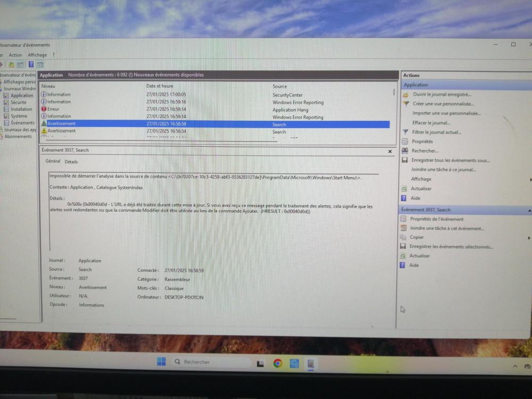Viewport: 532px width, 399px height.
Task: Click the binoculars icon beside Rechercher
Action: click(405, 151)
